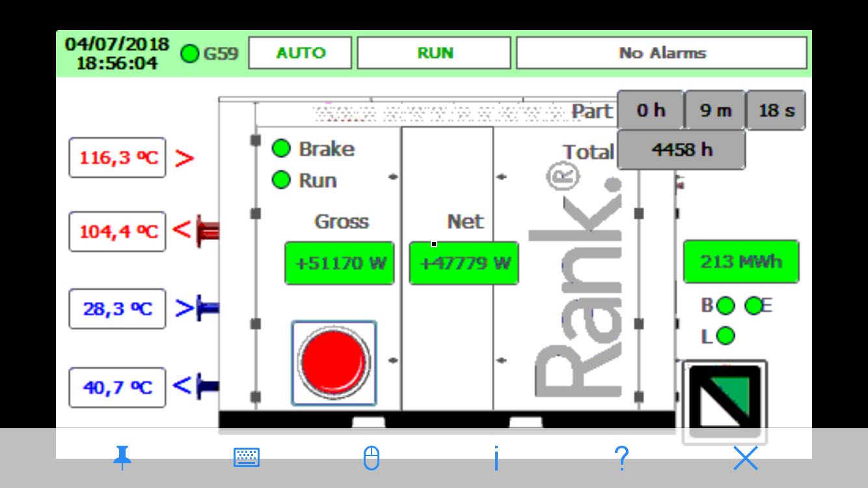Open the No Alarms banner

point(662,53)
